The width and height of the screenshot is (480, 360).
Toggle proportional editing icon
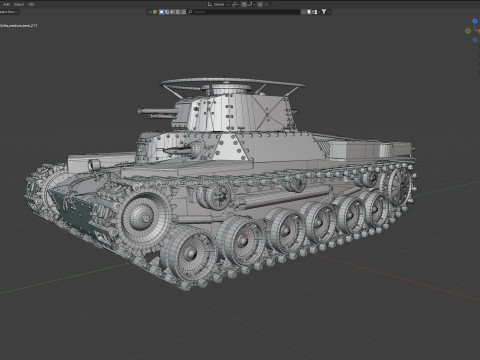pos(260,4)
